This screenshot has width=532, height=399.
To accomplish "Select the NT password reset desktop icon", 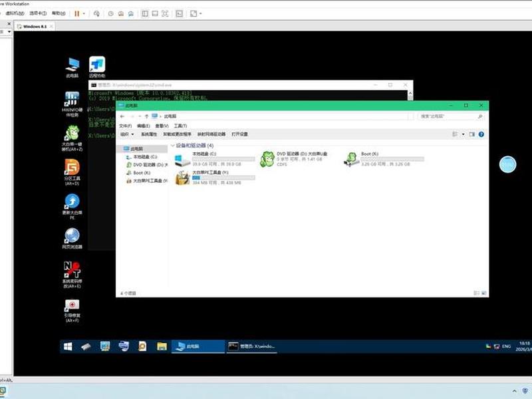I will pyautogui.click(x=72, y=275).
